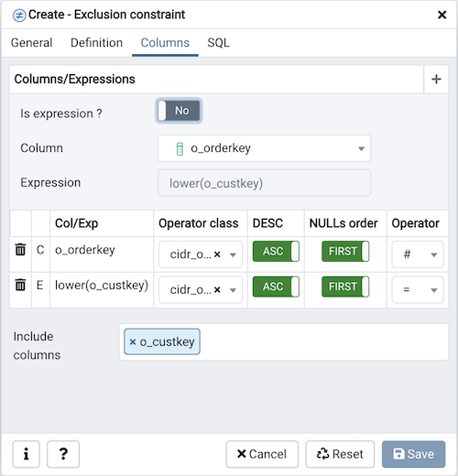The height and width of the screenshot is (476, 458).
Task: Click the Columns/Expressions section title
Action: (x=75, y=79)
